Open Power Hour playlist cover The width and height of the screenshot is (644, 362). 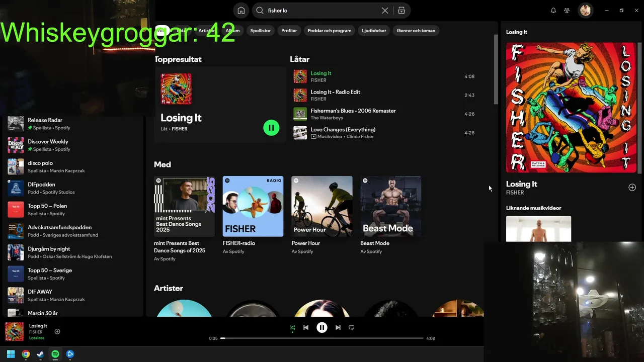pos(322,206)
